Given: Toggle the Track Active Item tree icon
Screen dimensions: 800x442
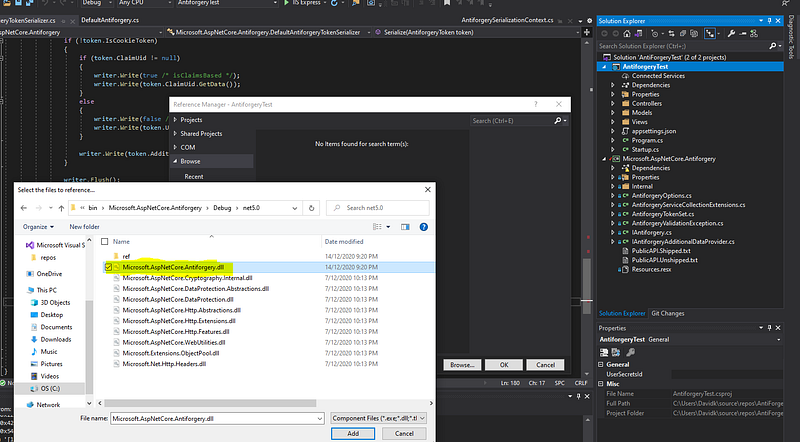Looking at the screenshot, I should 710,34.
